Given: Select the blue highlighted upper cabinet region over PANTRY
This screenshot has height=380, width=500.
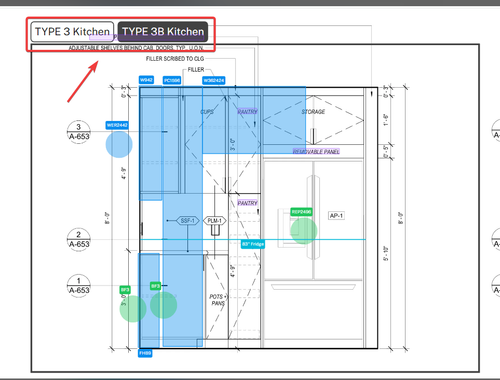Looking at the screenshot, I should pos(254,120).
